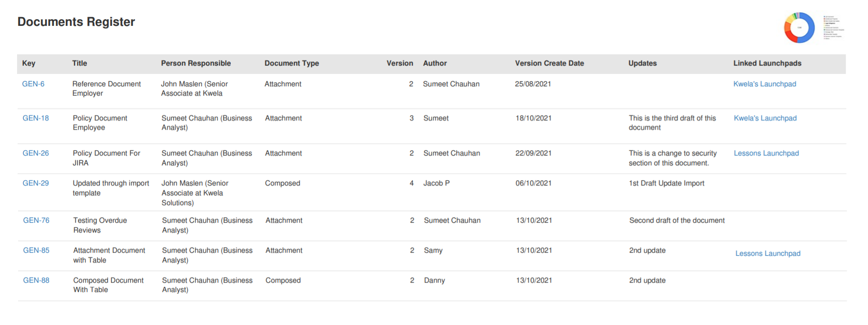Open the GEN-26 key link
Screen dimensions: 868x325
click(36, 153)
